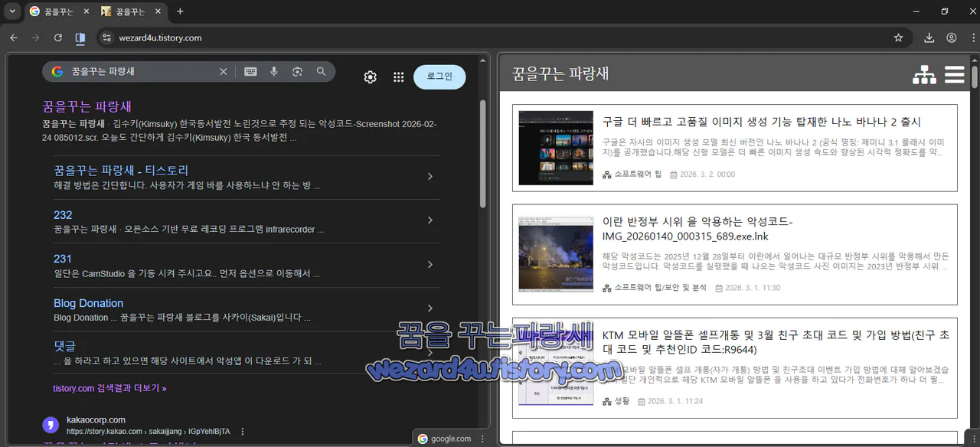
Task: Open Chrome's three-dot main menu
Action: 974,37
